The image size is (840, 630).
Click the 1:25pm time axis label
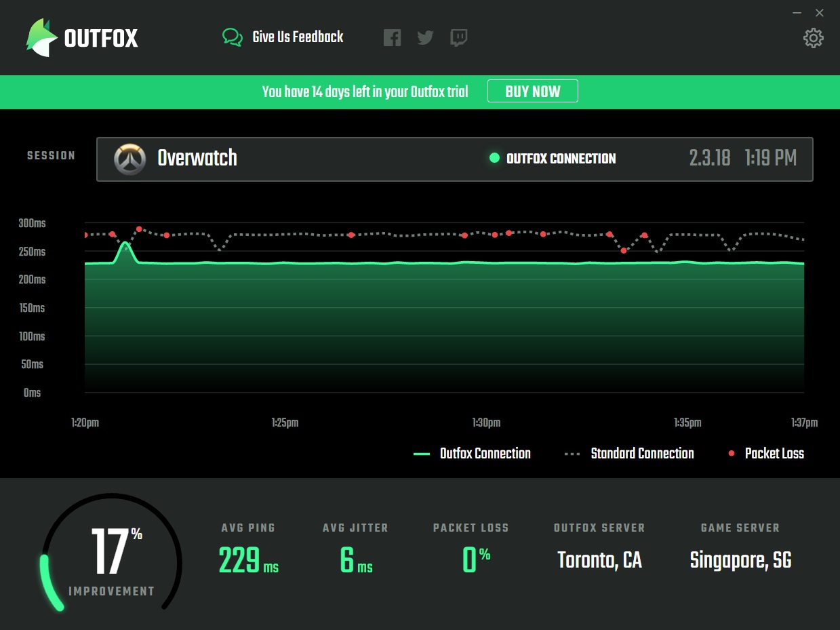point(285,422)
